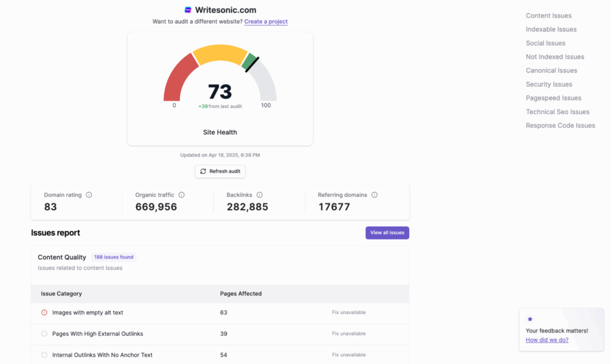611x364 pixels.
Task: Click the Updated on Apr 16, 2025 timestamp
Action: pos(220,155)
